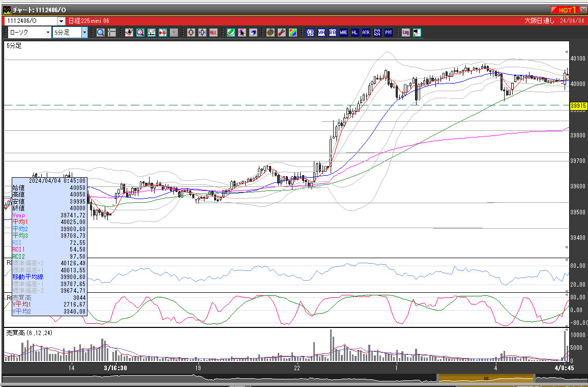Click the crosshair cursor toolbar icon
The image size is (588, 387).
click(x=112, y=33)
